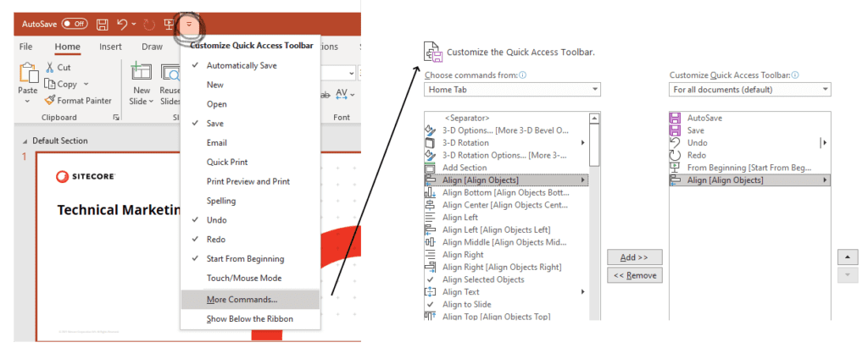Open the Undo history dropdown arrow

(x=134, y=25)
